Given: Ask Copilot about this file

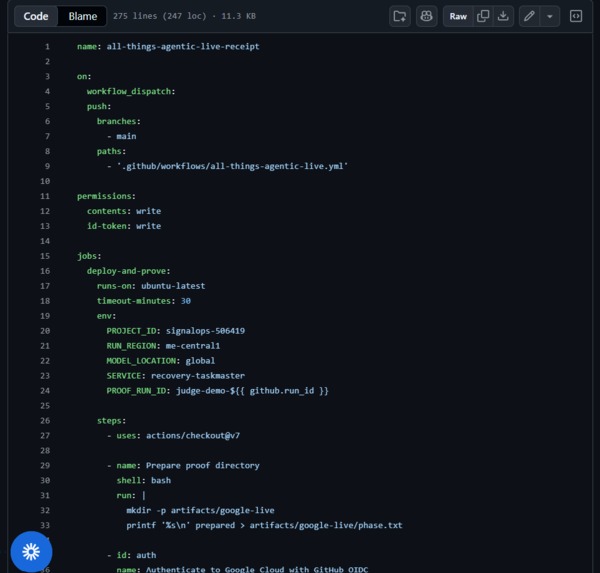Looking at the screenshot, I should (x=426, y=16).
